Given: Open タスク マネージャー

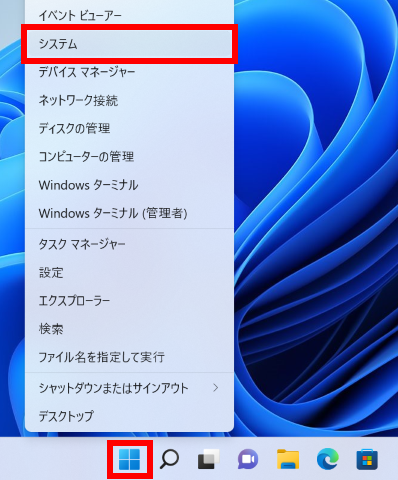Looking at the screenshot, I should (x=129, y=244).
